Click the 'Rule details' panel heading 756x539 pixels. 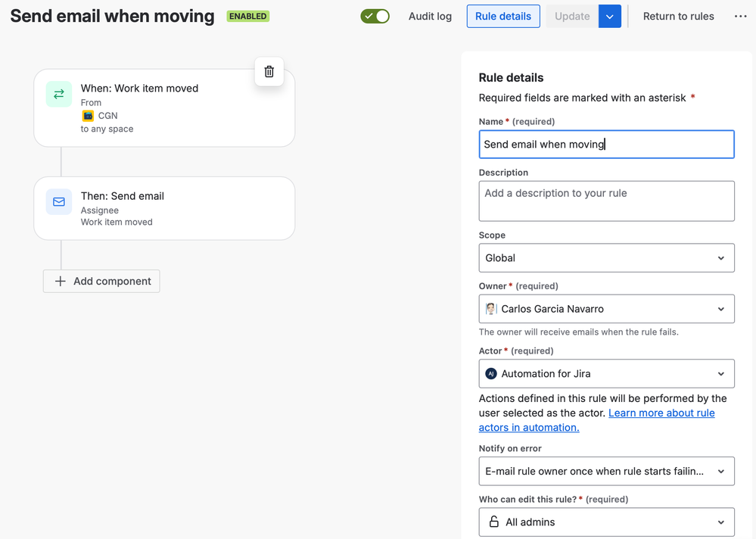pyautogui.click(x=511, y=78)
